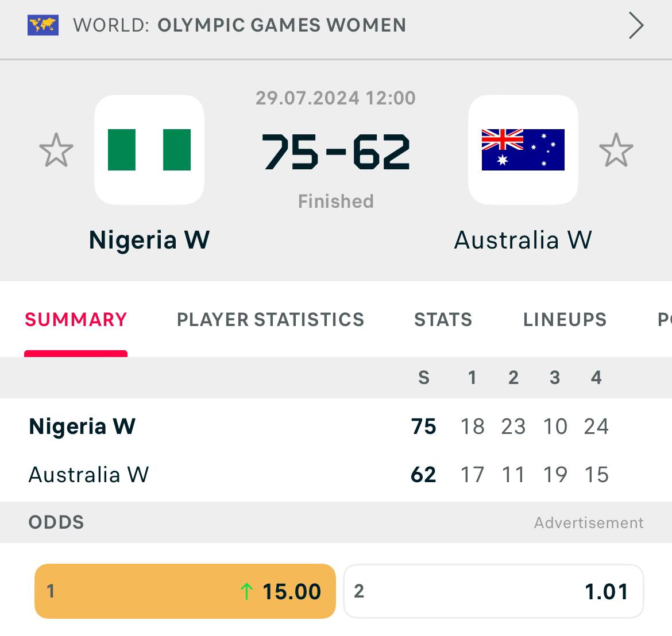Click Nigeria W row in the score table
The width and height of the screenshot is (672, 636).
(82, 426)
